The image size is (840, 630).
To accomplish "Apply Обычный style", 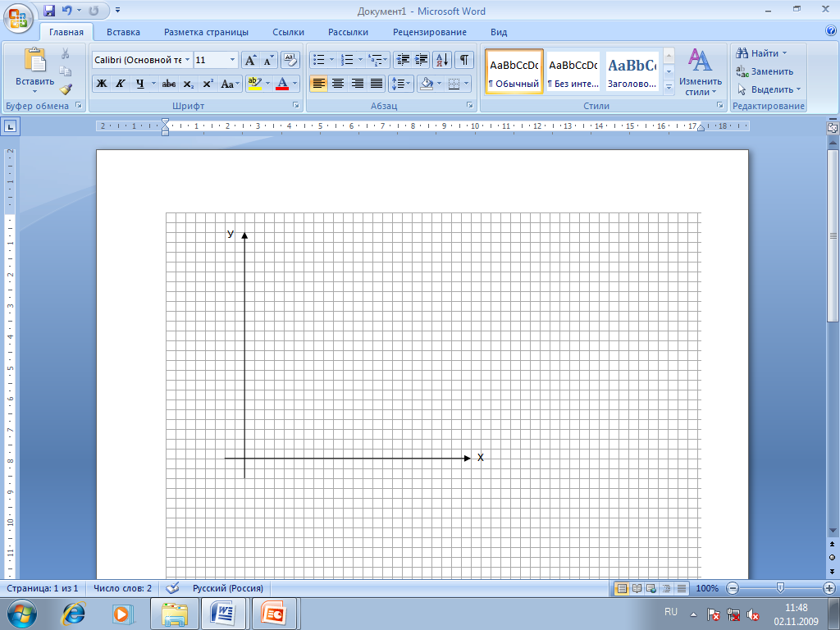I will 514,72.
